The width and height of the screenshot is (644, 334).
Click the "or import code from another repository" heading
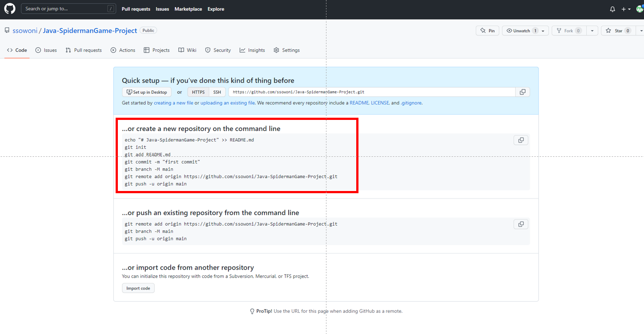pyautogui.click(x=188, y=267)
